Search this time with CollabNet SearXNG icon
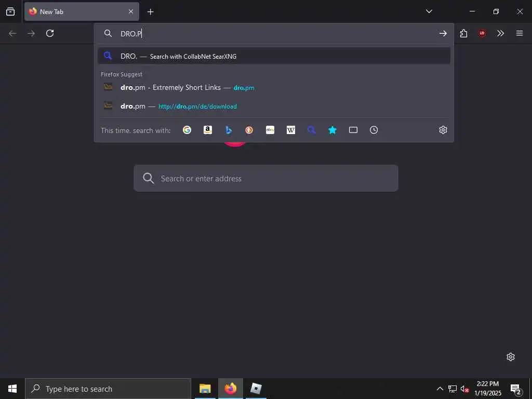Screen dimensions: 532x399 (312, 130)
